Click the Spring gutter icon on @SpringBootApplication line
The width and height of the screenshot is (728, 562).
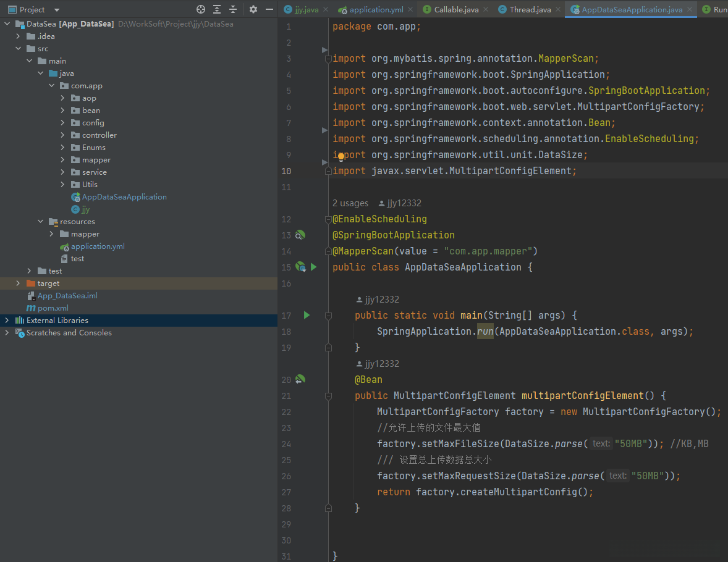click(x=300, y=235)
